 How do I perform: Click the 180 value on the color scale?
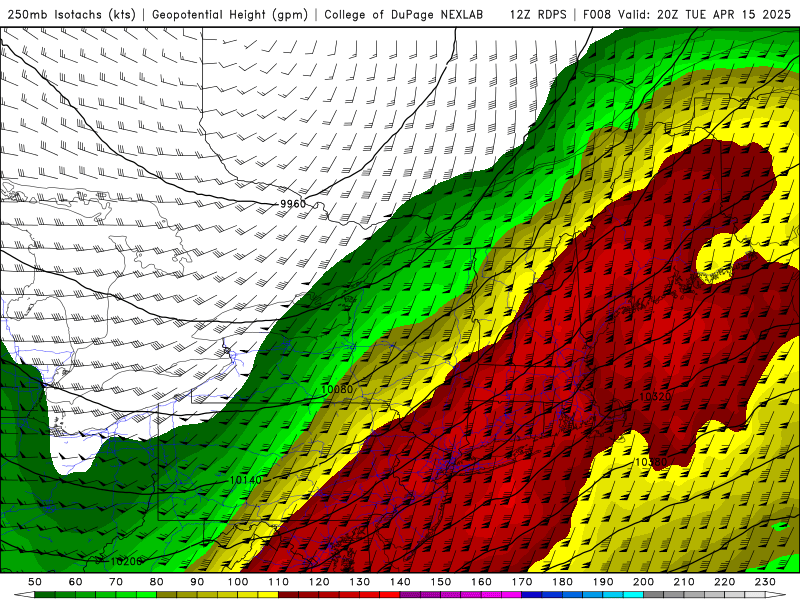562,582
